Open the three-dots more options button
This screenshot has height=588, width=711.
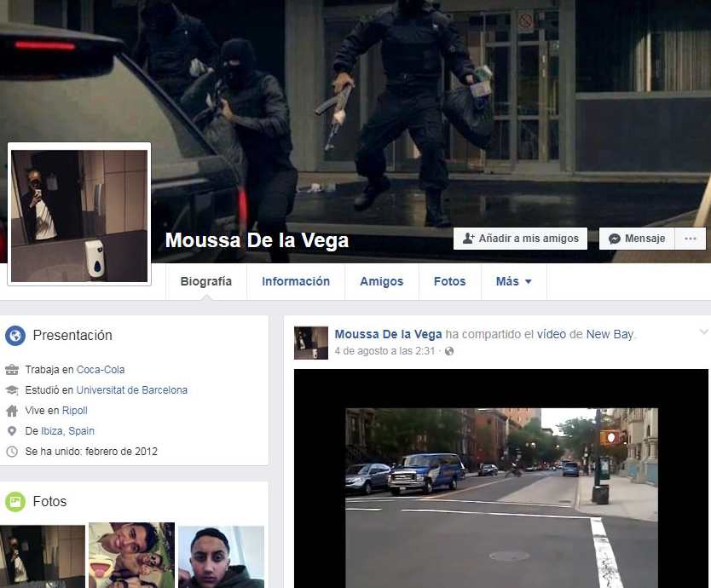pos(691,239)
